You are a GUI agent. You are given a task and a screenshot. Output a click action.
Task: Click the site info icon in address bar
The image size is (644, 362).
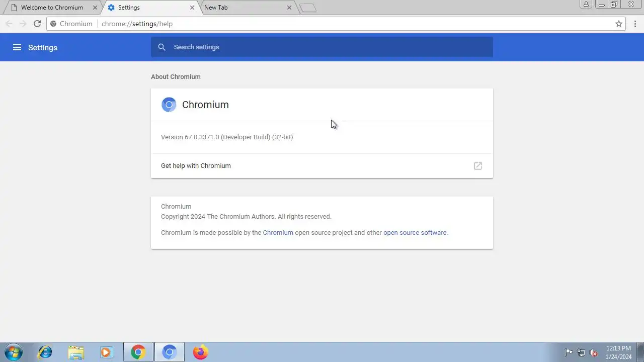click(x=54, y=24)
